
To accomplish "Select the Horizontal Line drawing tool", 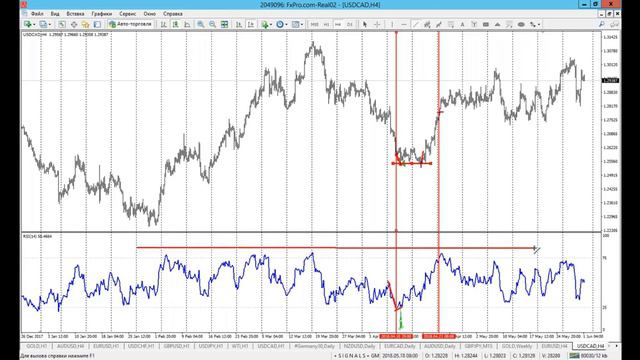I will (x=404, y=24).
